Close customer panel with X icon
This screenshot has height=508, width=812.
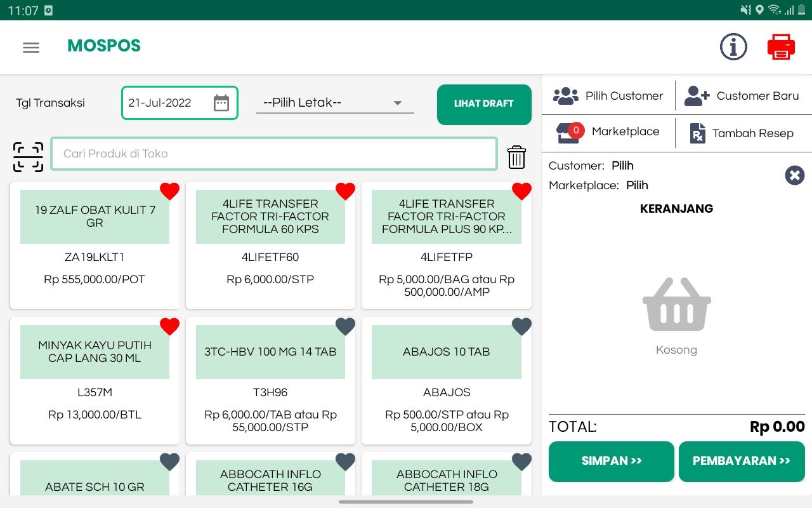point(794,175)
